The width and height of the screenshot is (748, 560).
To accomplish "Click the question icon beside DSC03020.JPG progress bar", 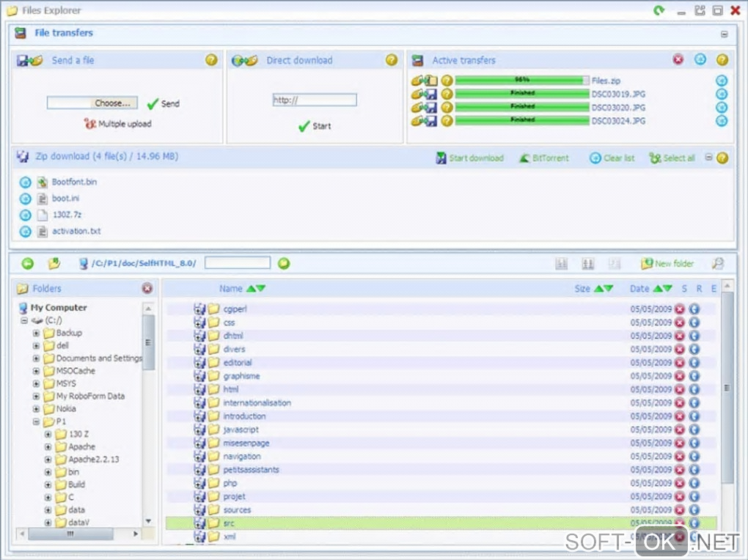I will (x=447, y=107).
